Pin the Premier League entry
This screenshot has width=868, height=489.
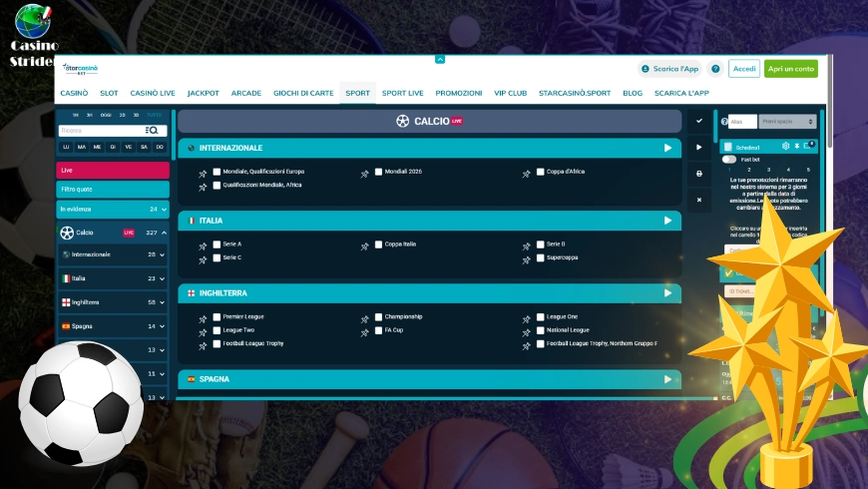203,319
